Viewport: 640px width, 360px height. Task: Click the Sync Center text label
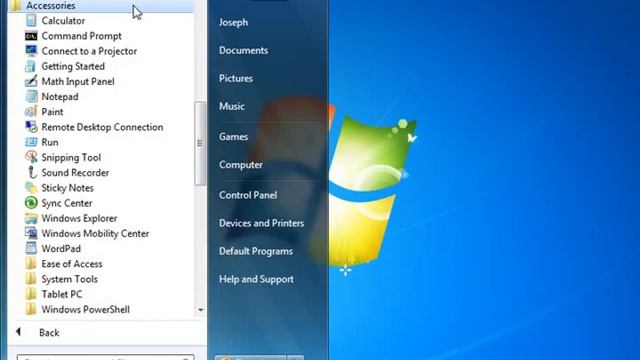coord(67,203)
